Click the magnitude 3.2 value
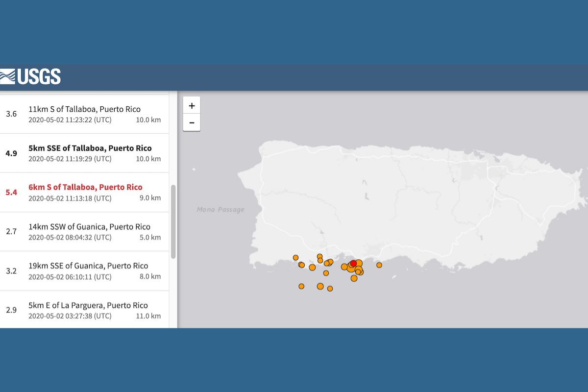 11,271
